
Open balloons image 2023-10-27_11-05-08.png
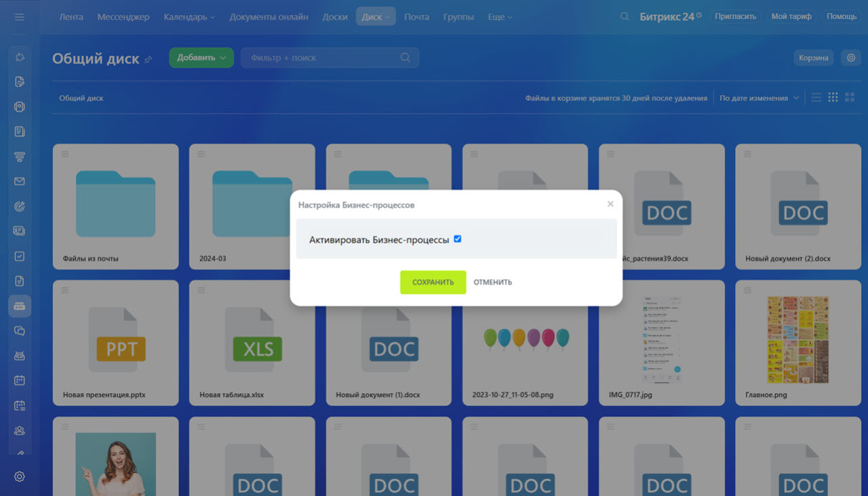click(x=526, y=339)
